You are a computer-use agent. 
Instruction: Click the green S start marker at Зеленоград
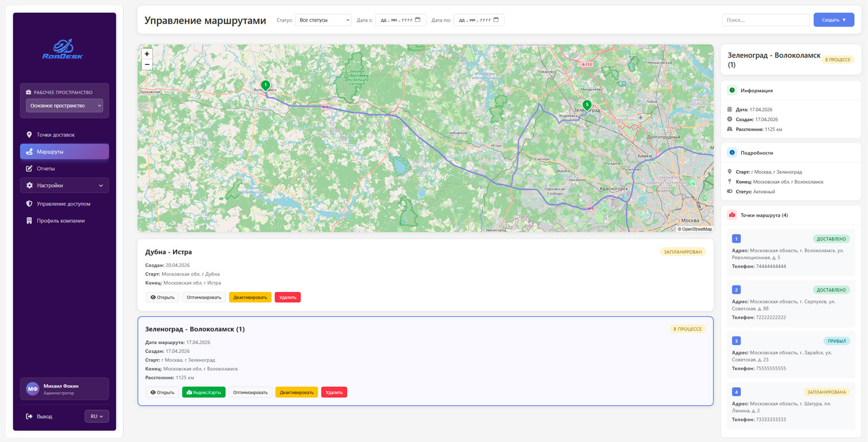point(587,105)
